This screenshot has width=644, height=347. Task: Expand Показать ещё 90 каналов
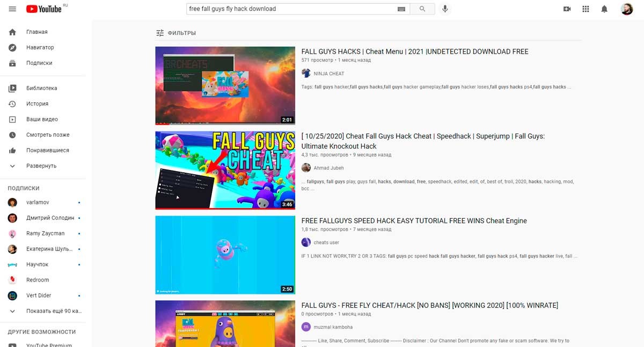[x=54, y=311]
